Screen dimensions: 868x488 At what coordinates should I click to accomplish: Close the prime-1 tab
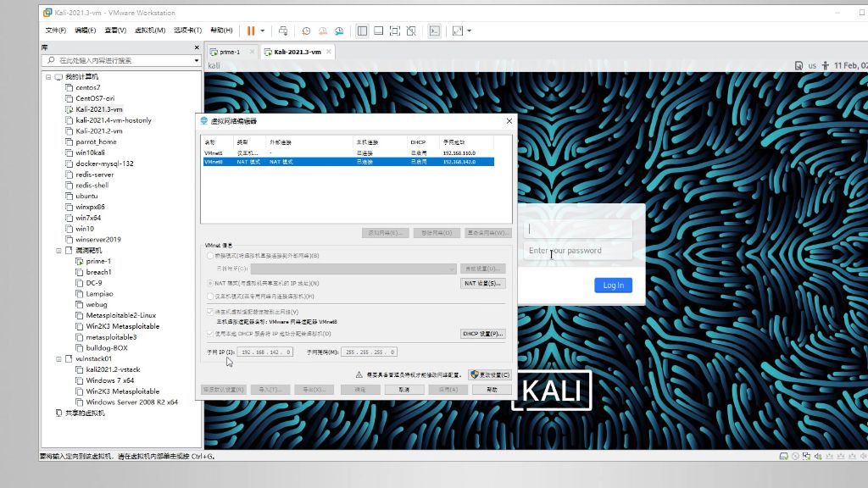(252, 52)
